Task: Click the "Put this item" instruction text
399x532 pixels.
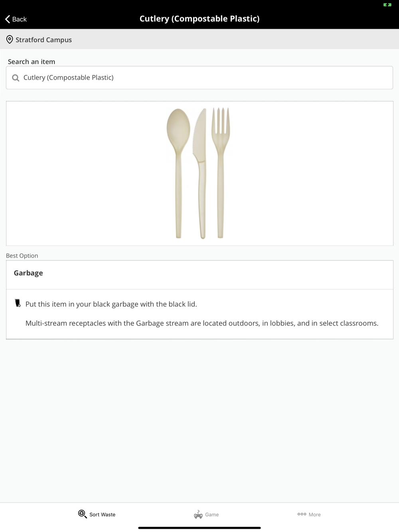Action: point(111,304)
